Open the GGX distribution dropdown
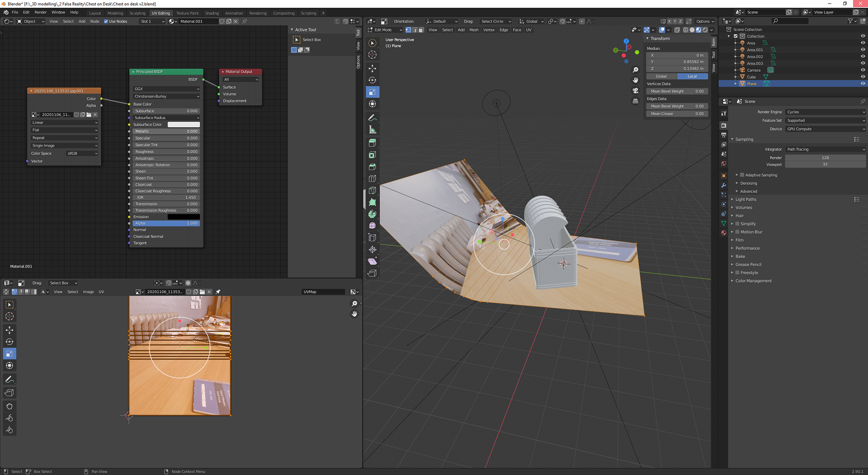The image size is (868, 475). pos(166,89)
